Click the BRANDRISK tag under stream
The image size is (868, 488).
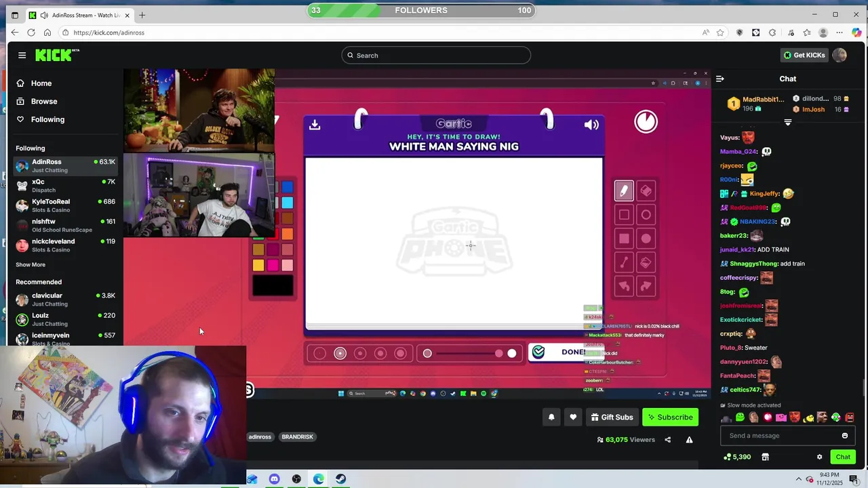297,437
